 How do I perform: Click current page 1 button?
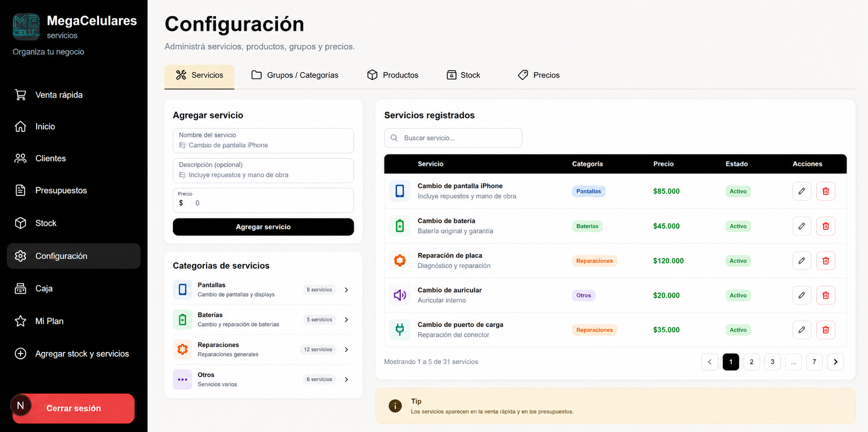[x=731, y=362]
